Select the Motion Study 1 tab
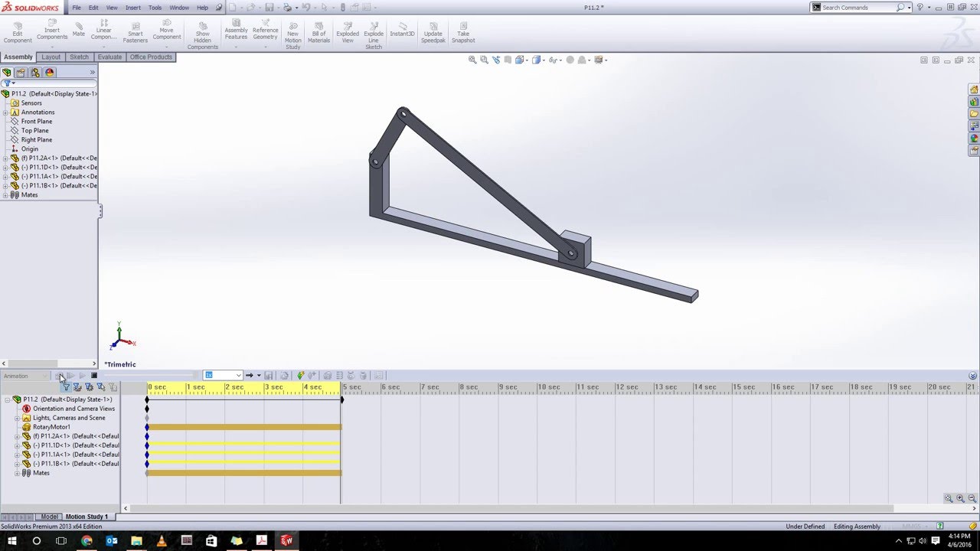 coord(87,517)
